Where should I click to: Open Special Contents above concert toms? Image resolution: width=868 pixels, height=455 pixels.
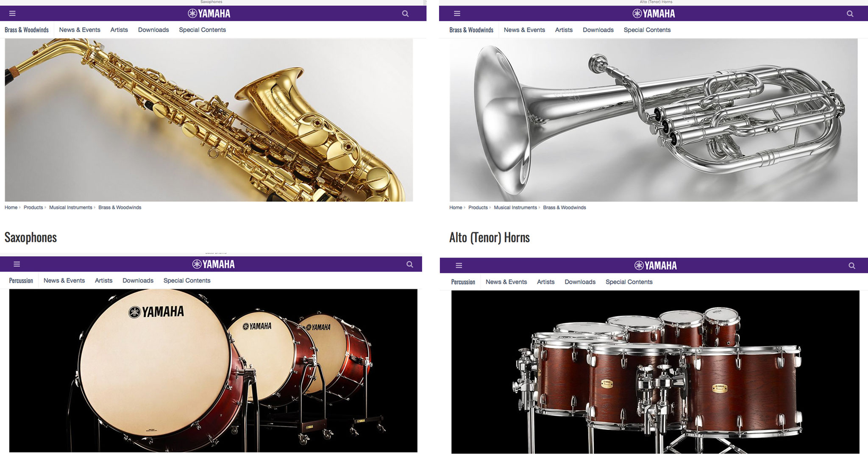(x=629, y=282)
